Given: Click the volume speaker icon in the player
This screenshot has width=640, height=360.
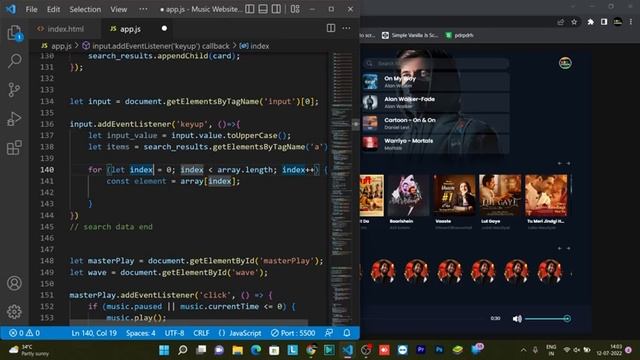Looking at the screenshot, I should point(517,319).
